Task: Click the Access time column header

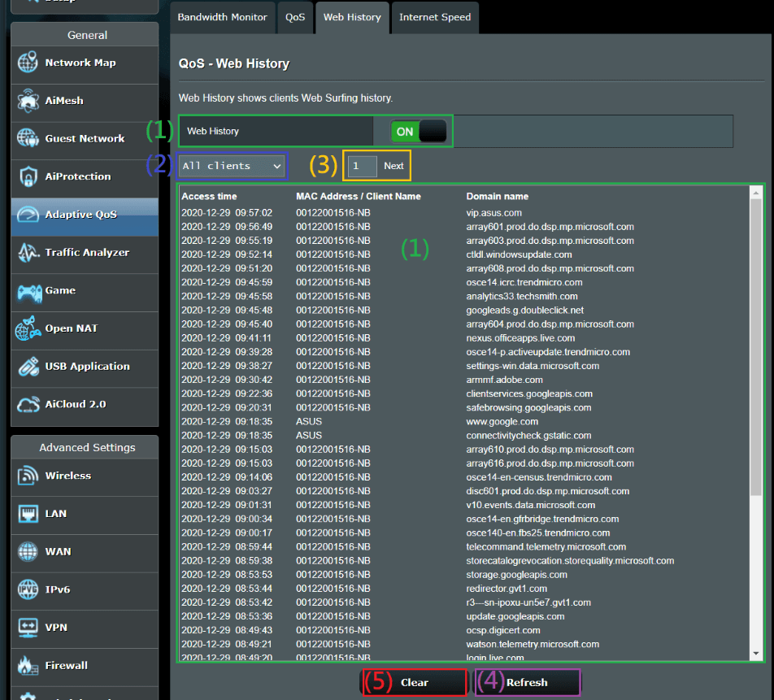Action: coord(209,196)
